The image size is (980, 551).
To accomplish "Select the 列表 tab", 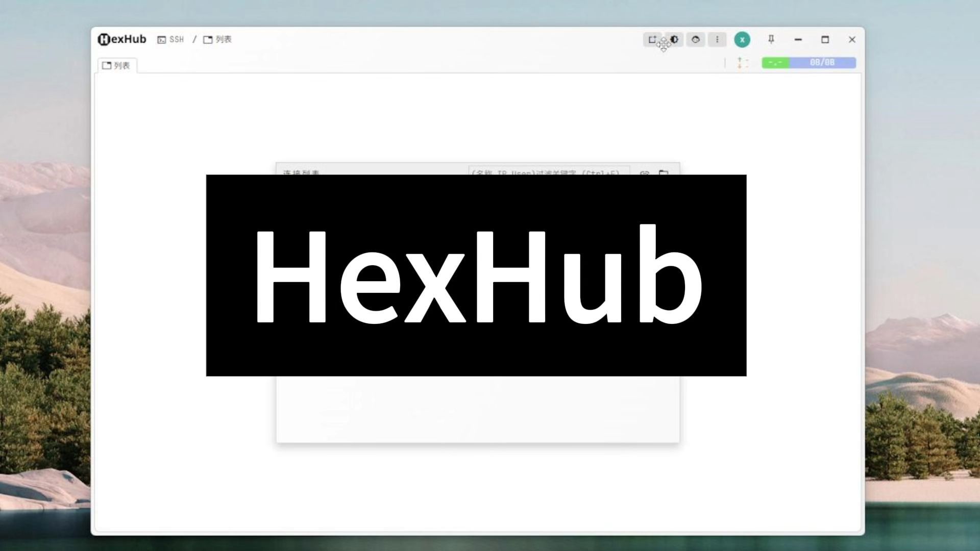I will point(118,65).
